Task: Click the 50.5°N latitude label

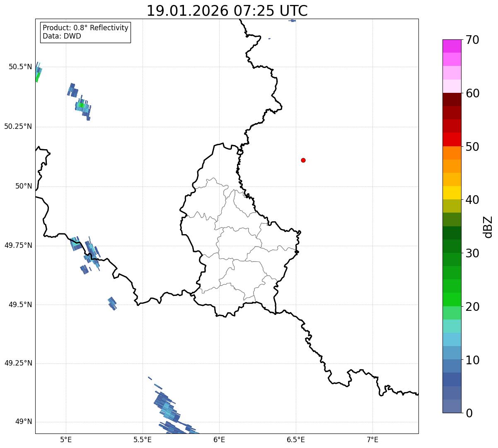Action: 20,67
